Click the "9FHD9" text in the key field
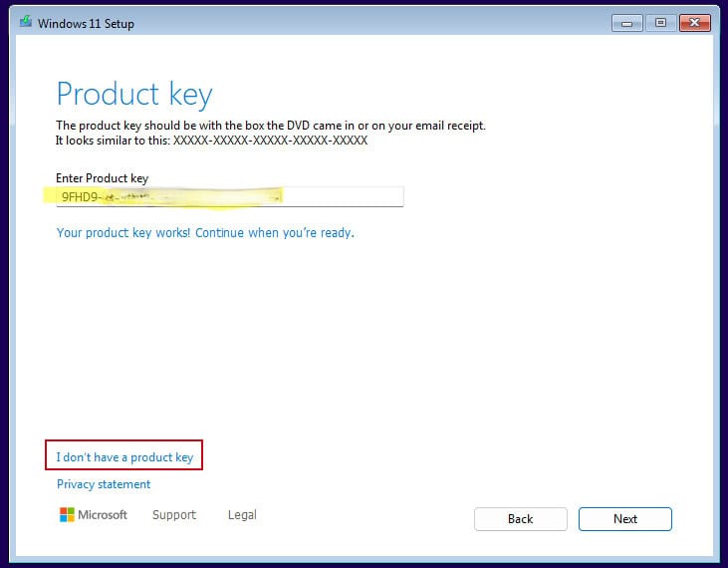Viewport: 728px width, 568px height. click(79, 197)
